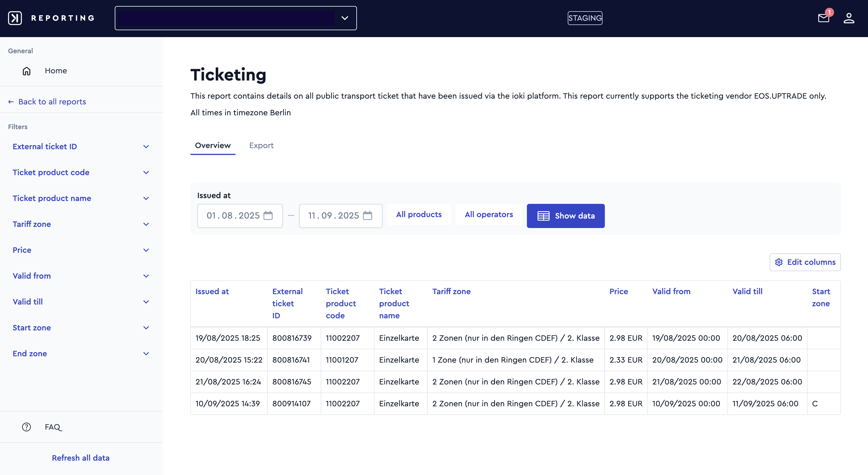Select the Overview tab

pyautogui.click(x=213, y=145)
